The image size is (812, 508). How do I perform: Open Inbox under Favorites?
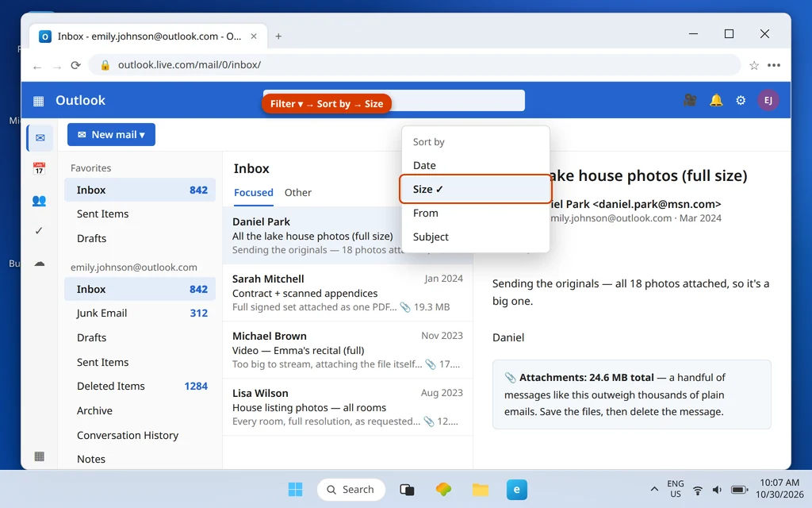click(x=140, y=190)
